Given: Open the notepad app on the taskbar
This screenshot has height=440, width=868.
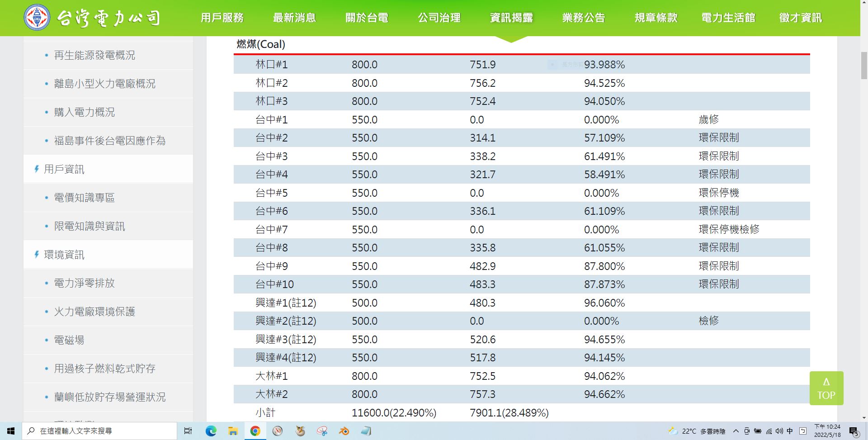Looking at the screenshot, I should [366, 431].
